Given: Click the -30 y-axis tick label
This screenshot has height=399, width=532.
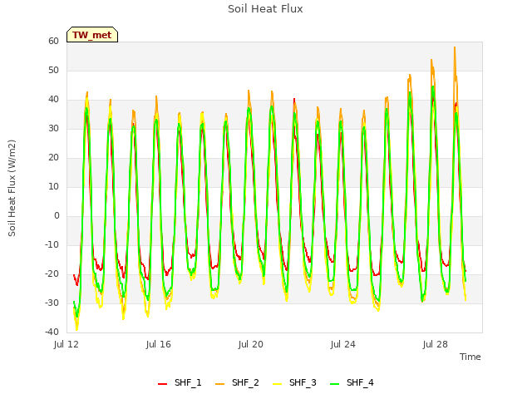Looking at the screenshot, I should tap(52, 303).
